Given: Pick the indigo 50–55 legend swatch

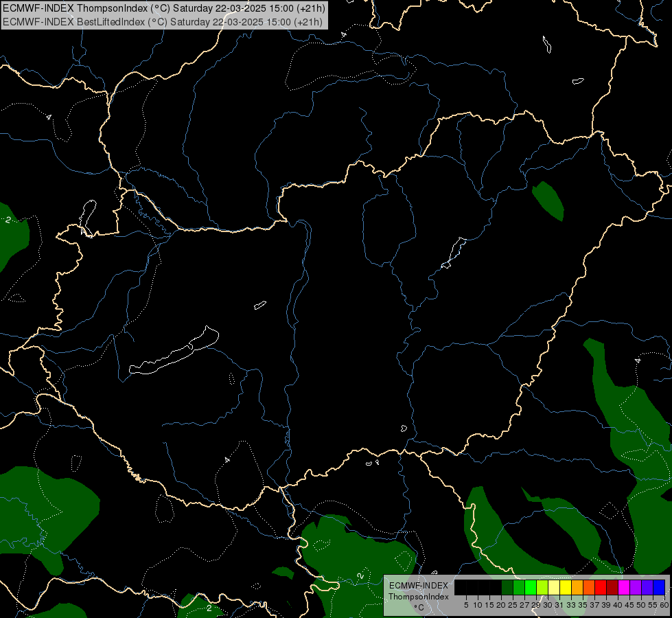Looking at the screenshot, I should pos(647,588).
